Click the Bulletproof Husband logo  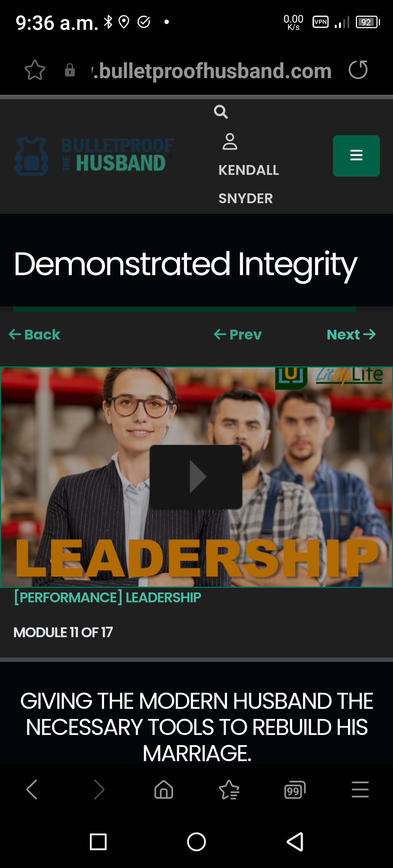(x=94, y=156)
